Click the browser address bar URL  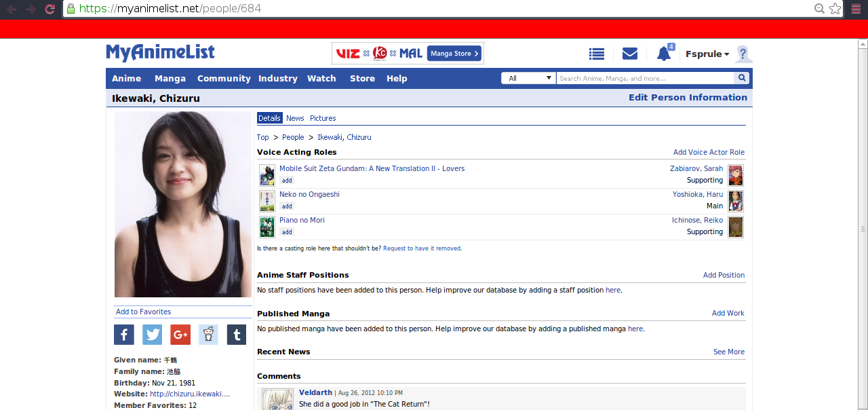pyautogui.click(x=170, y=9)
